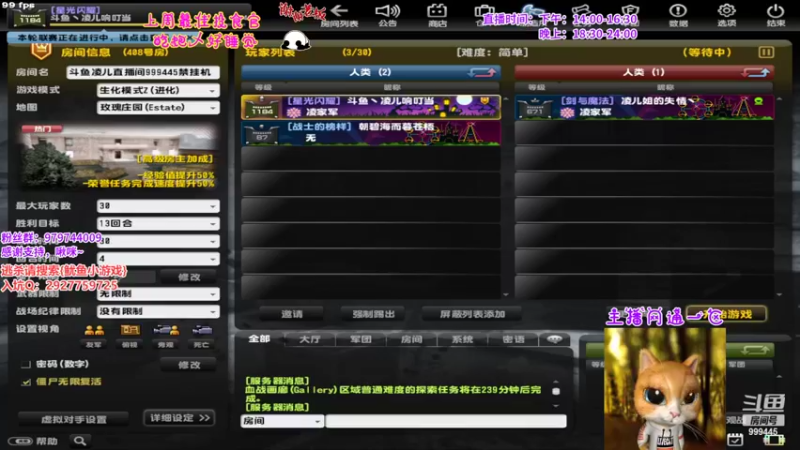This screenshot has width=800, height=450.
Task: Open the dropdown showing value 4
Action: tap(158, 259)
